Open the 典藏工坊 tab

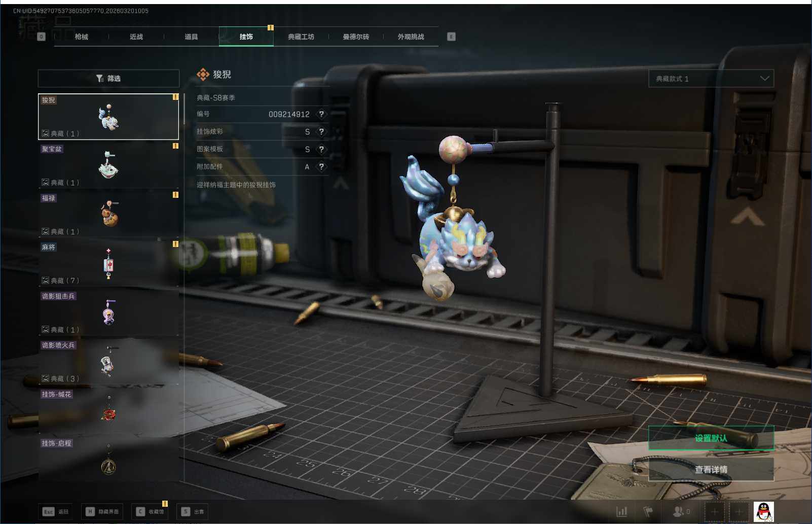[301, 37]
